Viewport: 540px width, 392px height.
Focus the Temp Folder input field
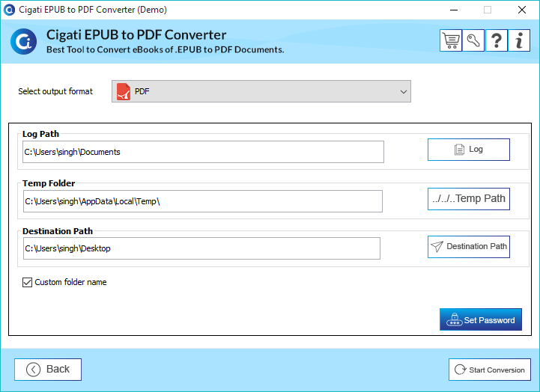click(x=203, y=201)
